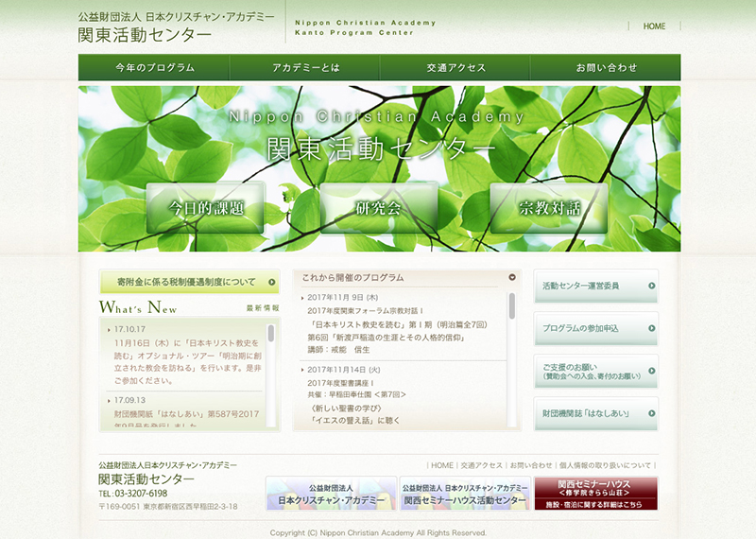The width and height of the screenshot is (756, 539).
Task: Click the HOME link at top right
Action: coord(654,26)
